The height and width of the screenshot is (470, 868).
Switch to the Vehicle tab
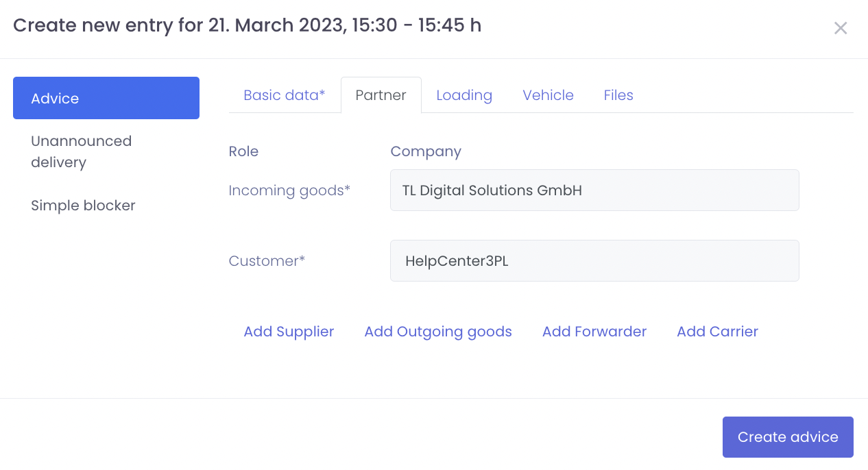point(548,95)
